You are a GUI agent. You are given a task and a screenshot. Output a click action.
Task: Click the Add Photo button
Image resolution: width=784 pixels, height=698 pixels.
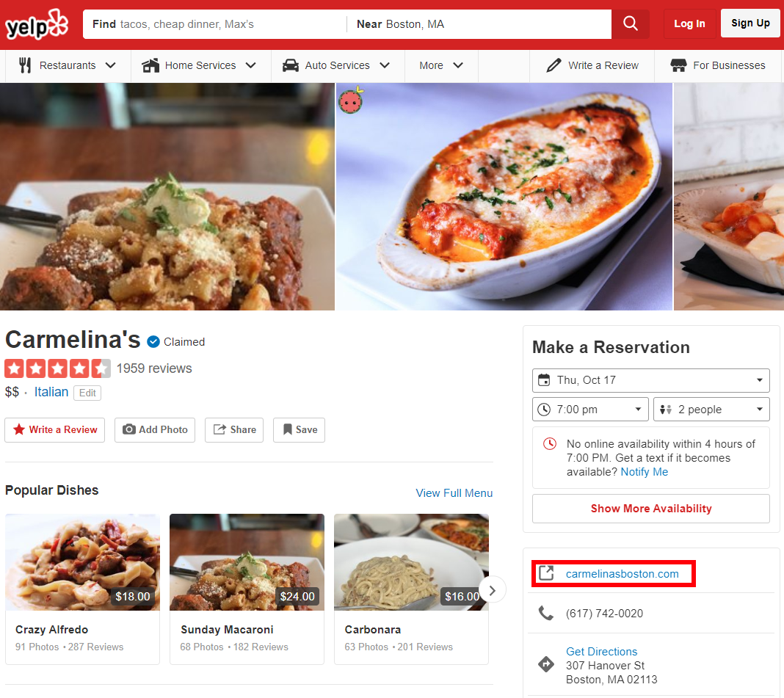[x=155, y=430]
